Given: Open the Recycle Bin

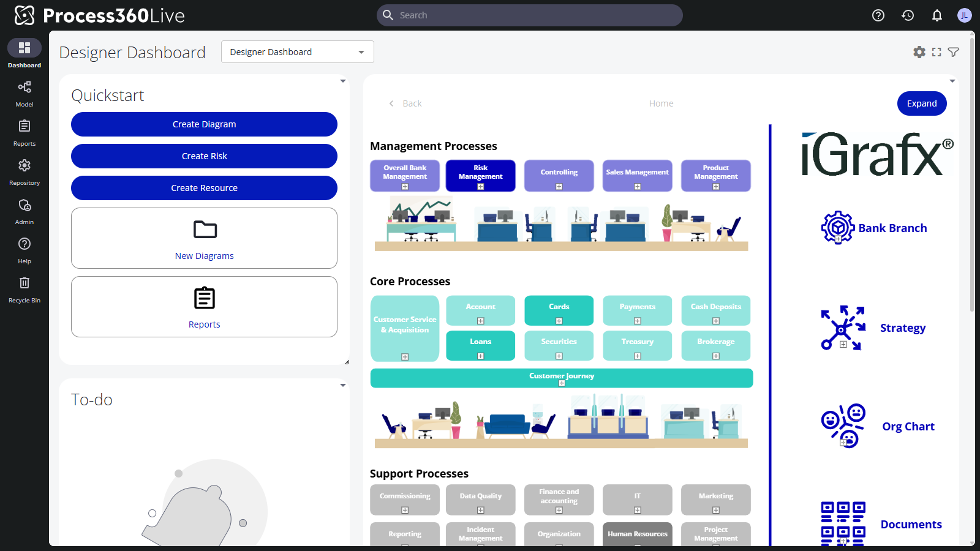Looking at the screenshot, I should pos(24,289).
